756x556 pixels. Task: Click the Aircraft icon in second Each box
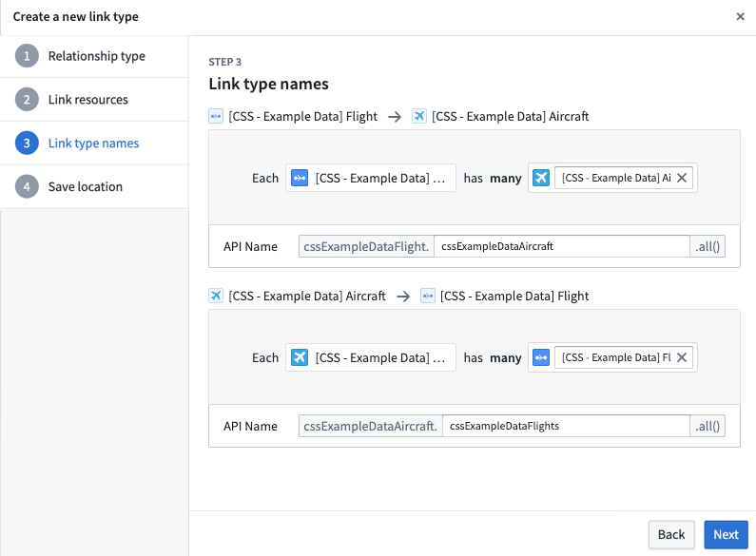(x=300, y=357)
